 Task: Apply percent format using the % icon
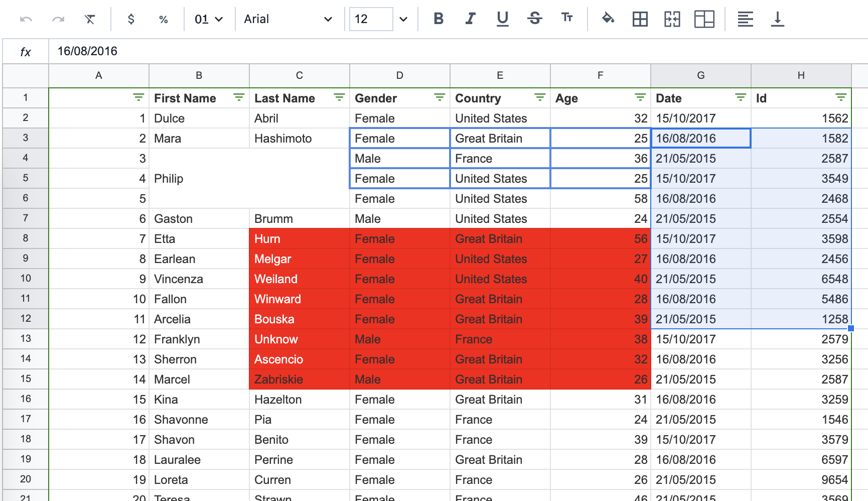(163, 19)
